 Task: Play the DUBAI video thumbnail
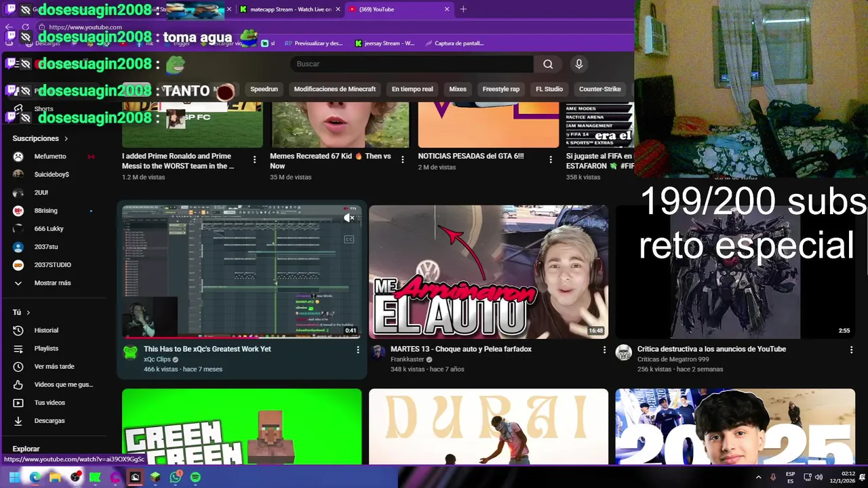(488, 426)
